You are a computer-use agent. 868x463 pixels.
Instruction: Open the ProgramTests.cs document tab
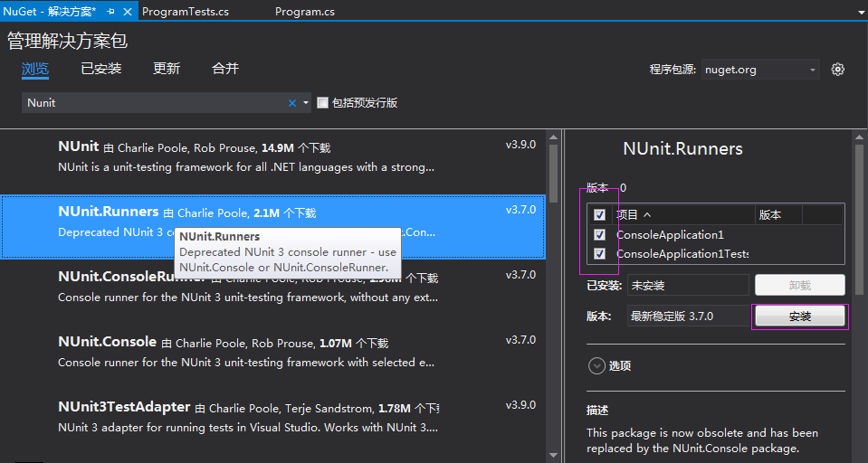point(186,12)
